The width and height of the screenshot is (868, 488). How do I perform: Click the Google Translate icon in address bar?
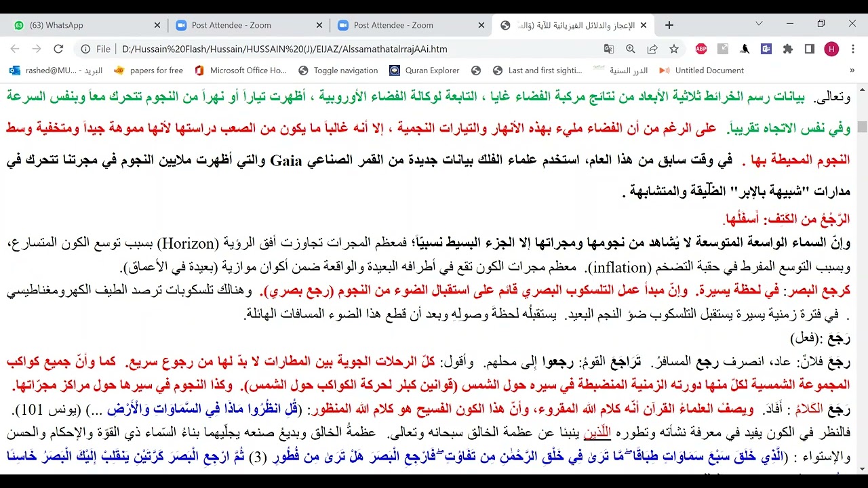(x=609, y=49)
